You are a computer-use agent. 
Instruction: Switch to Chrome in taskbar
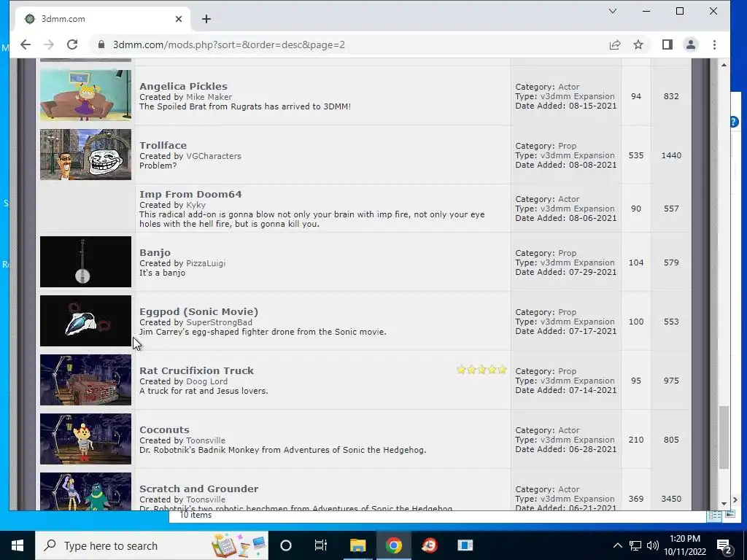click(393, 545)
